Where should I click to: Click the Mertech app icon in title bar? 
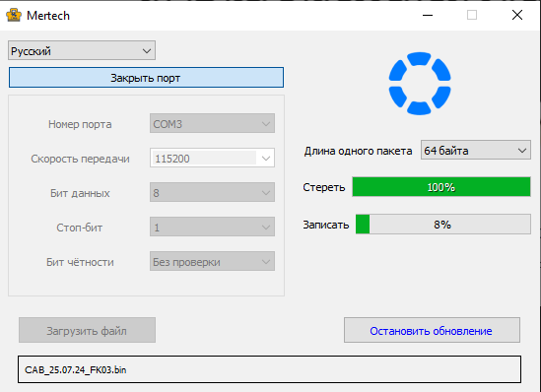coord(14,15)
